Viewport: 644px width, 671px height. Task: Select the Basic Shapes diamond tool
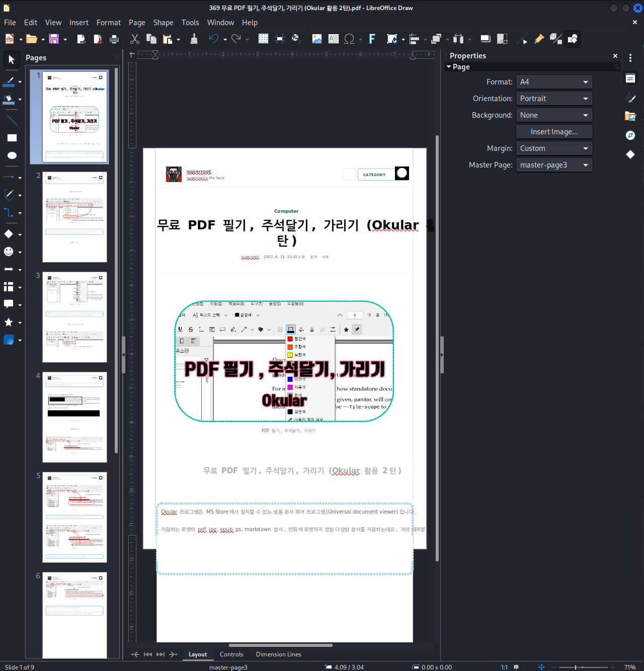(x=9, y=234)
